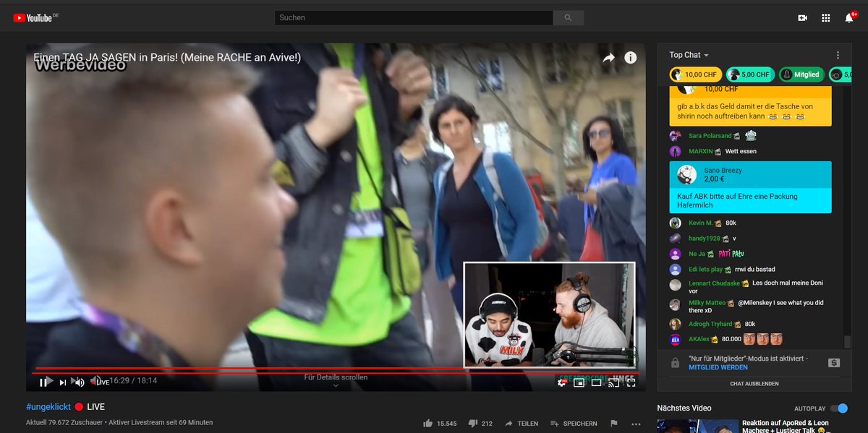Click the video upload camera icon
The height and width of the screenshot is (433, 868).
pos(802,17)
